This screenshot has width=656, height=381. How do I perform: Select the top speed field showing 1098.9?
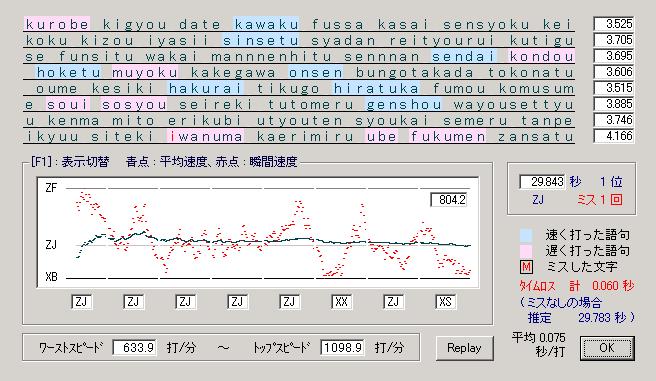(x=342, y=348)
